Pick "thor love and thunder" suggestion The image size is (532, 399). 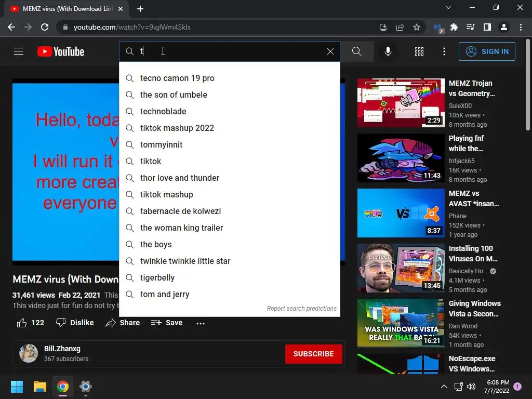pyautogui.click(x=230, y=178)
